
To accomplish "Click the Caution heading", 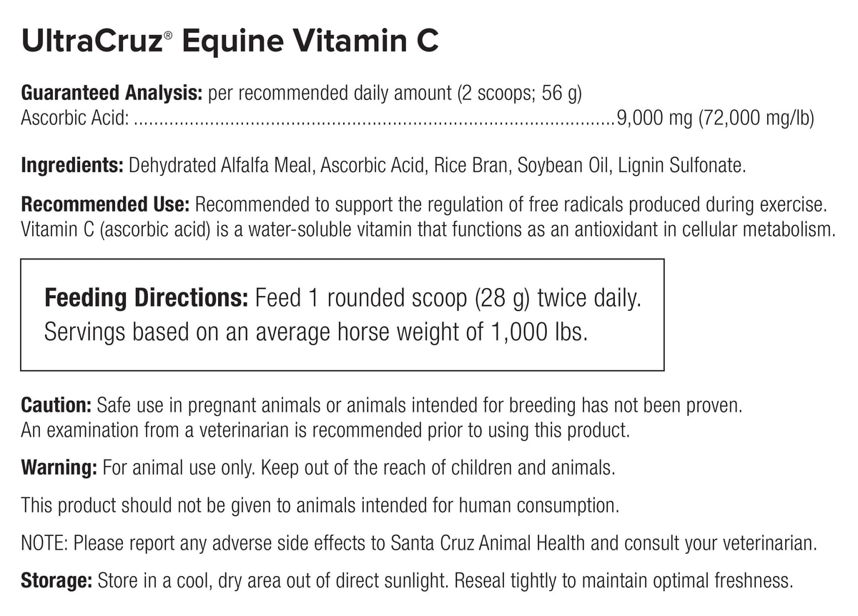I will click(56, 406).
